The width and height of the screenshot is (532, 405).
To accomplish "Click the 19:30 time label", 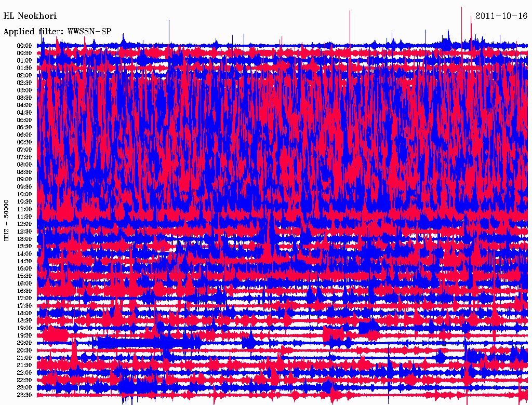I will click(x=24, y=335).
